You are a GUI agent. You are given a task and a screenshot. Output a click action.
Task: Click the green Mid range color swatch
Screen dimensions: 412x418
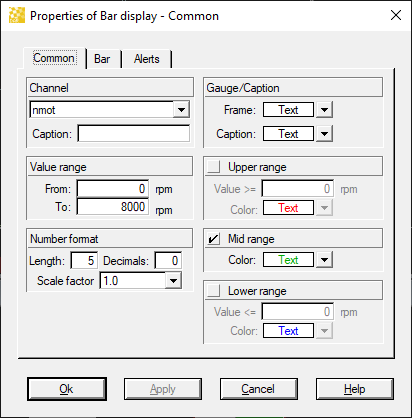288,260
